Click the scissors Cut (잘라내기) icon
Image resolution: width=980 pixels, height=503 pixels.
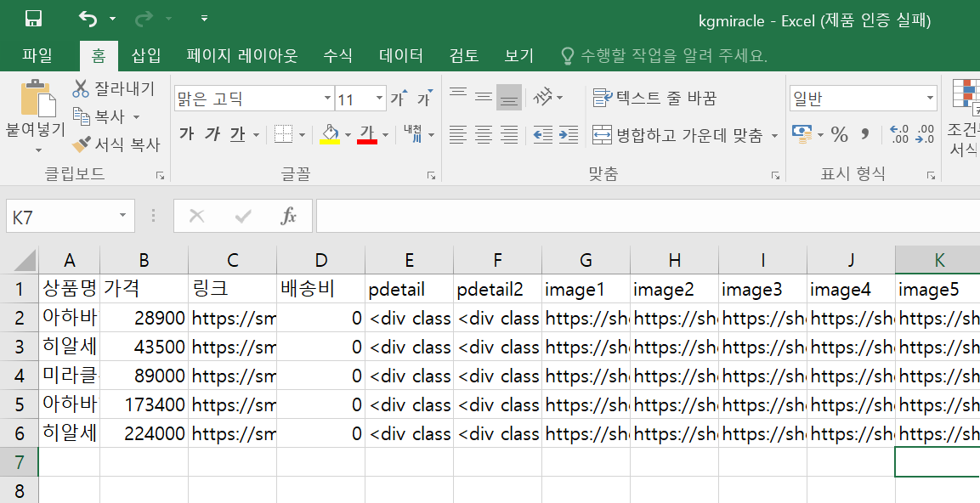click(x=82, y=88)
